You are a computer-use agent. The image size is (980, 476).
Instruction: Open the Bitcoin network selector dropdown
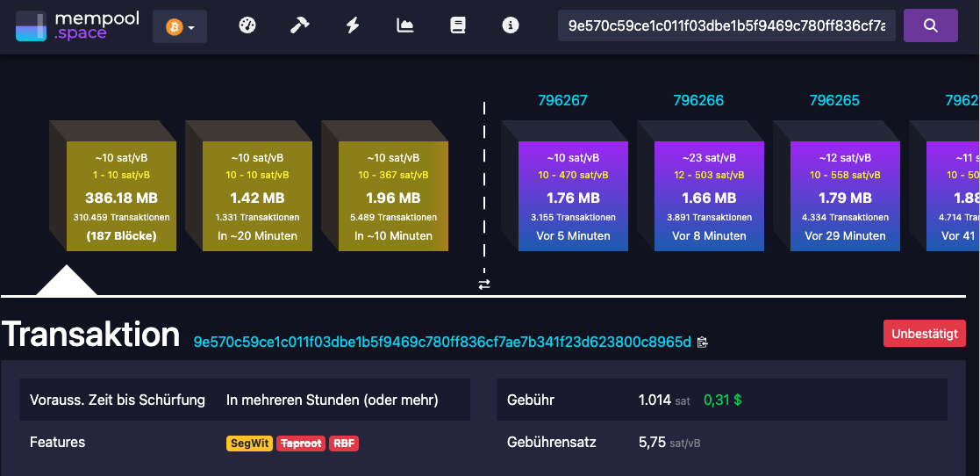[x=180, y=27]
